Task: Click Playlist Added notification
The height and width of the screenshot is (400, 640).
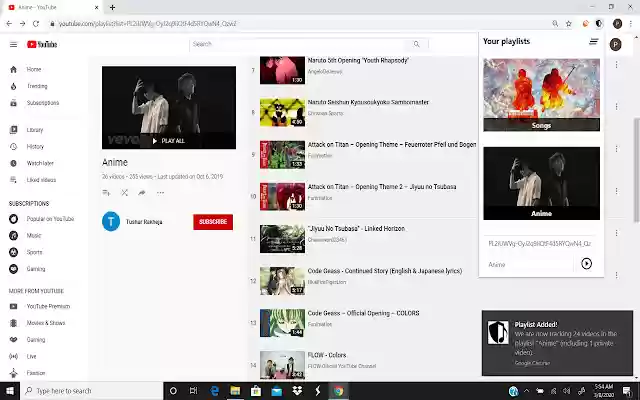Action: tap(557, 343)
